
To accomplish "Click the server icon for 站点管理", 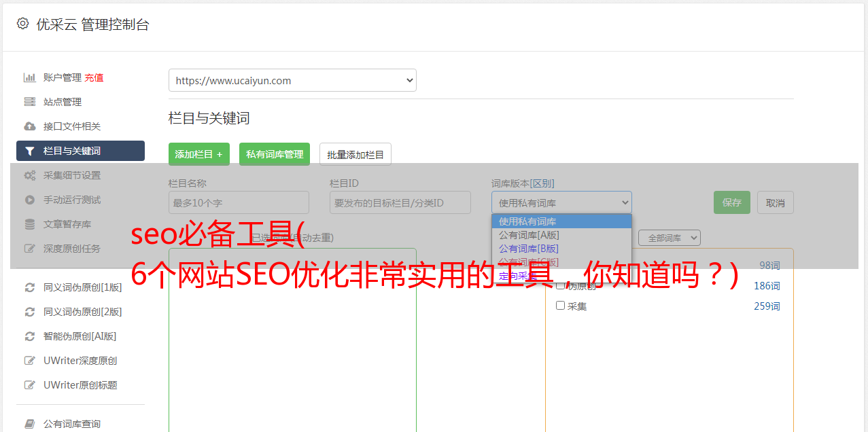I will coord(29,102).
